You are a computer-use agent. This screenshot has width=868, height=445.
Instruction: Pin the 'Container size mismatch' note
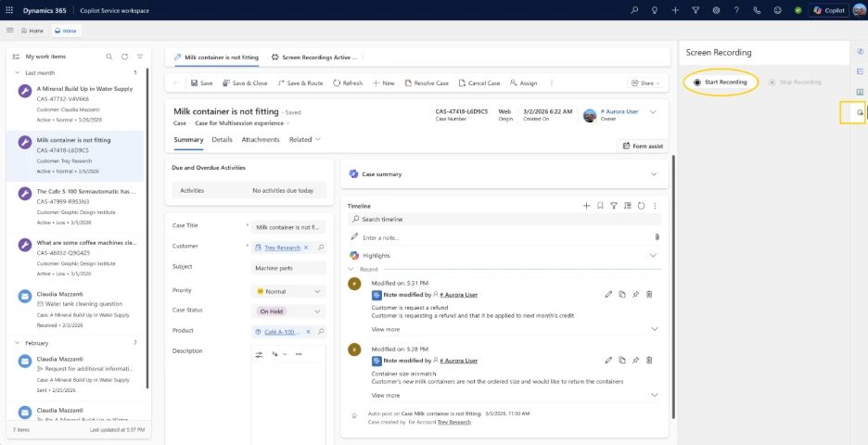(635, 360)
